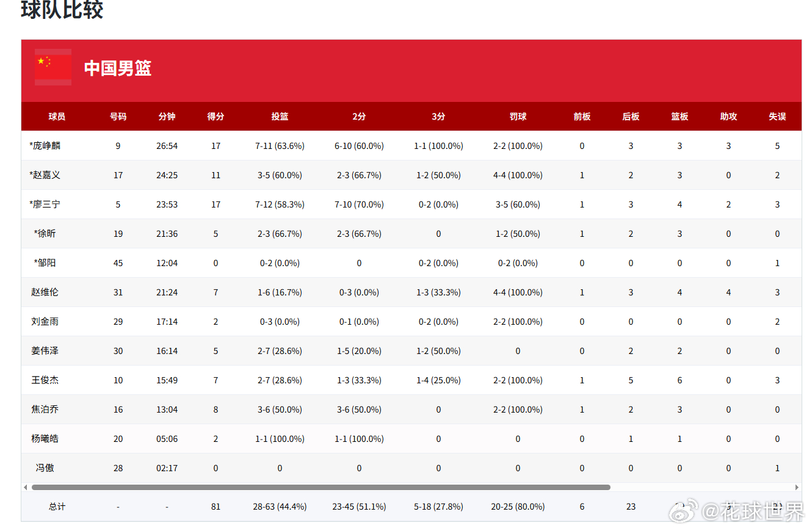Viewport: 812px width, 531px height.
Task: Click the 球队比较 page heading
Action: coord(62,10)
